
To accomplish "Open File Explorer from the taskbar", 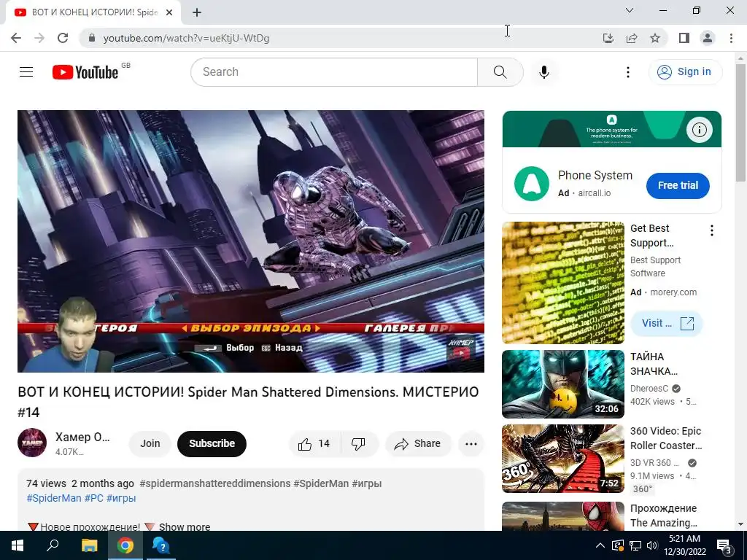I will (x=89, y=545).
